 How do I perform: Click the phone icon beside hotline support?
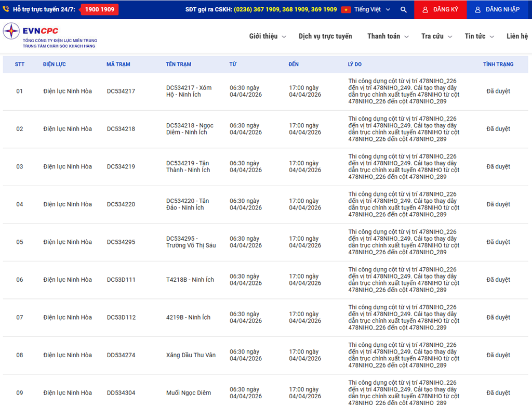[x=6, y=9]
